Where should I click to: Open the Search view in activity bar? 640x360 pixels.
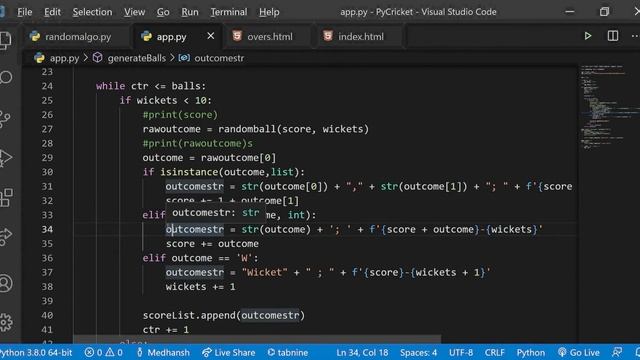(x=6, y=77)
